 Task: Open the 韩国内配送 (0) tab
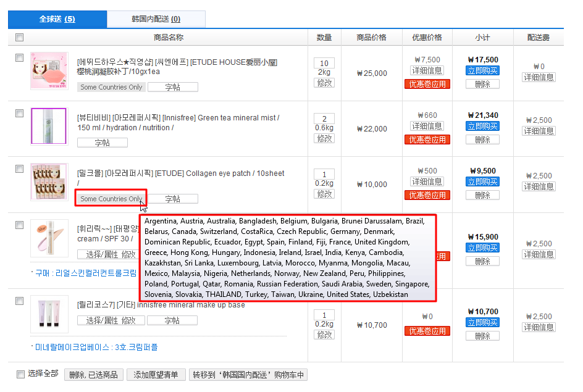click(156, 19)
